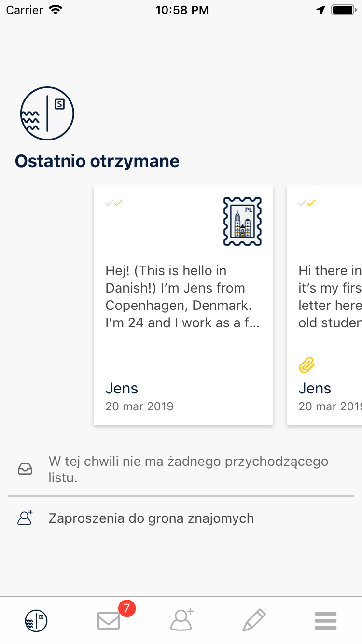
Task: Open the home tab in bottom bar
Action: [x=36, y=620]
